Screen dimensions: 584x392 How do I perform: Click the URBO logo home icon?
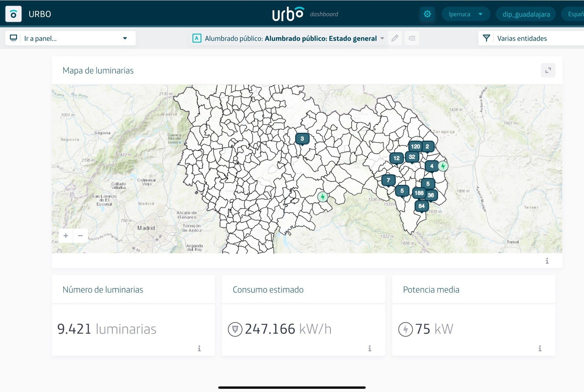coord(13,14)
